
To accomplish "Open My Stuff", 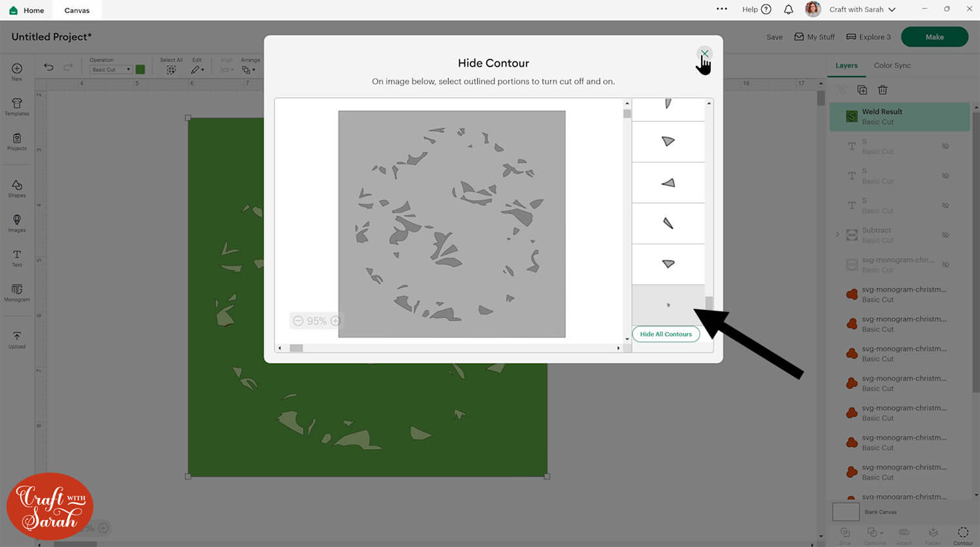I will coord(814,37).
